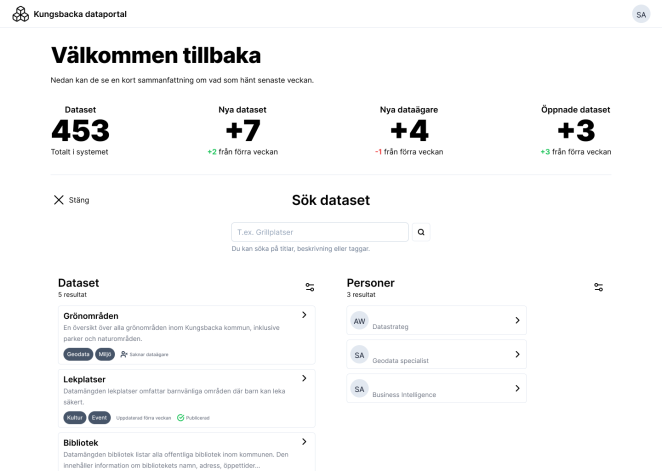Select the Geodata tag on Grönområden

coord(78,354)
